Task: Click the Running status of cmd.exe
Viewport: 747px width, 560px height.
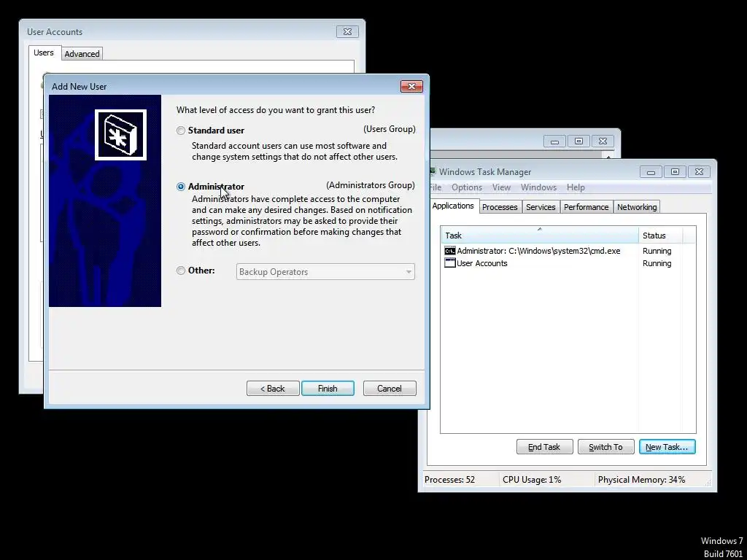Action: click(x=657, y=251)
